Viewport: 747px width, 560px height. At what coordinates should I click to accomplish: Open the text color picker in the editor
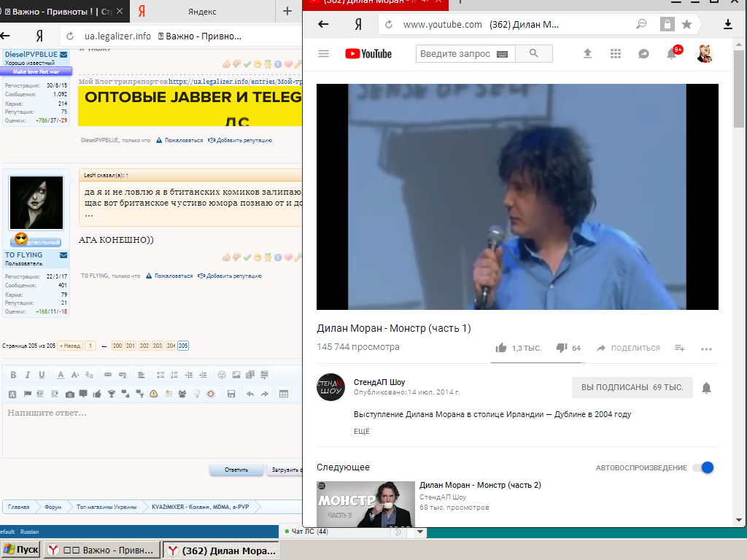(x=61, y=375)
